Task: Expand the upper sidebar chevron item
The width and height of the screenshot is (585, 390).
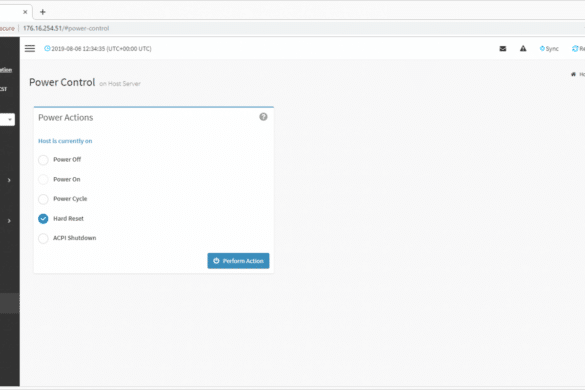Action: pos(9,180)
